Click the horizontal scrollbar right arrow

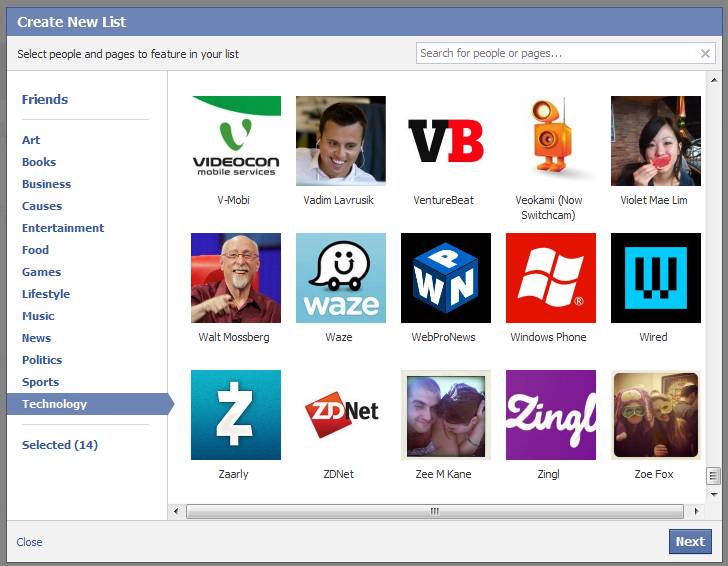pyautogui.click(x=696, y=511)
